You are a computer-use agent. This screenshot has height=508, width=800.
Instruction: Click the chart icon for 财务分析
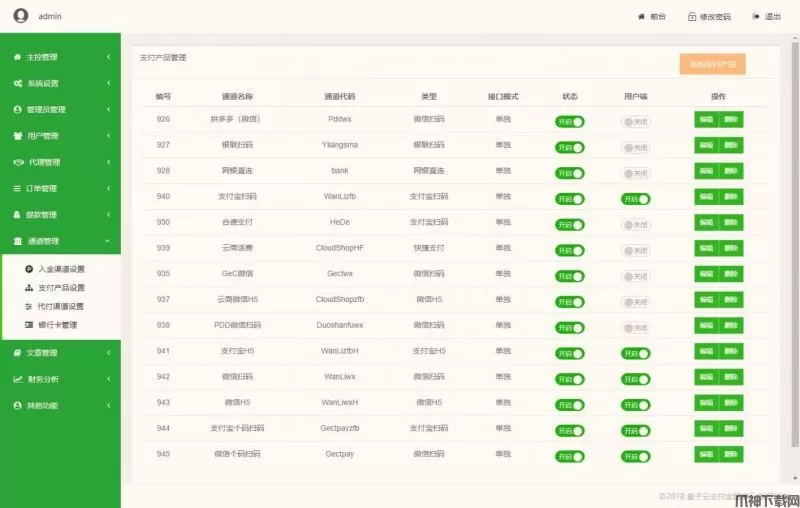[17, 379]
